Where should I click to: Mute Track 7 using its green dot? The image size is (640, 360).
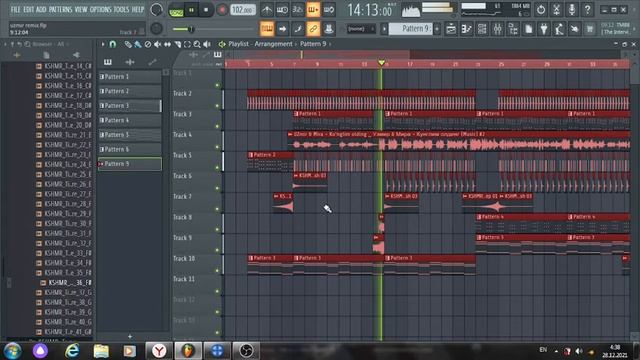point(218,209)
